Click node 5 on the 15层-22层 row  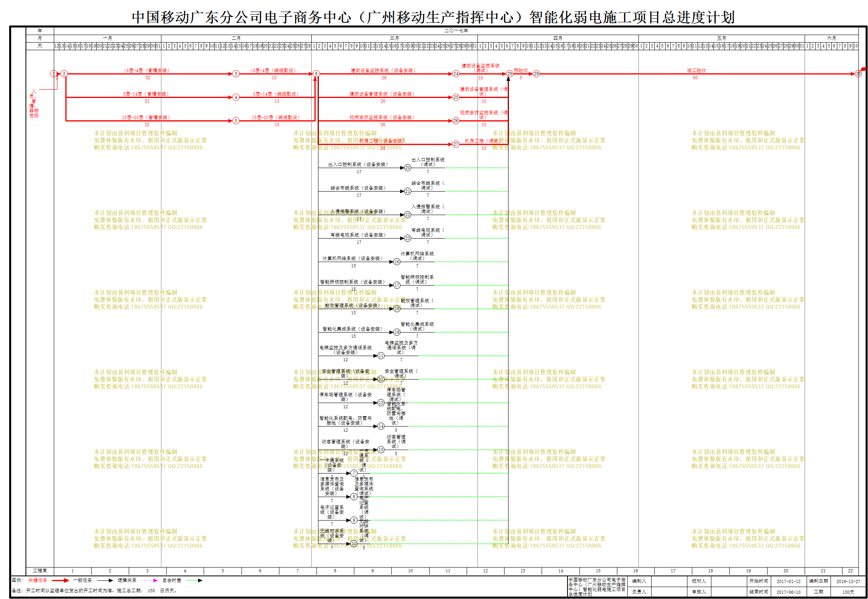[x=236, y=121]
